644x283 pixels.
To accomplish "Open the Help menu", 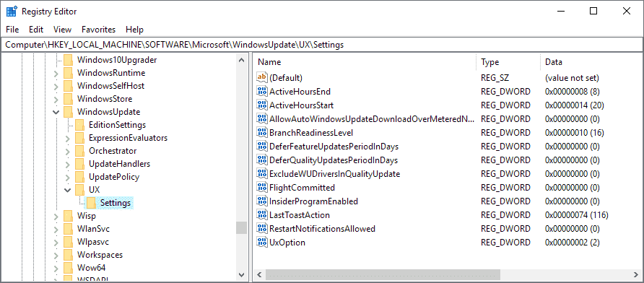I will [135, 30].
